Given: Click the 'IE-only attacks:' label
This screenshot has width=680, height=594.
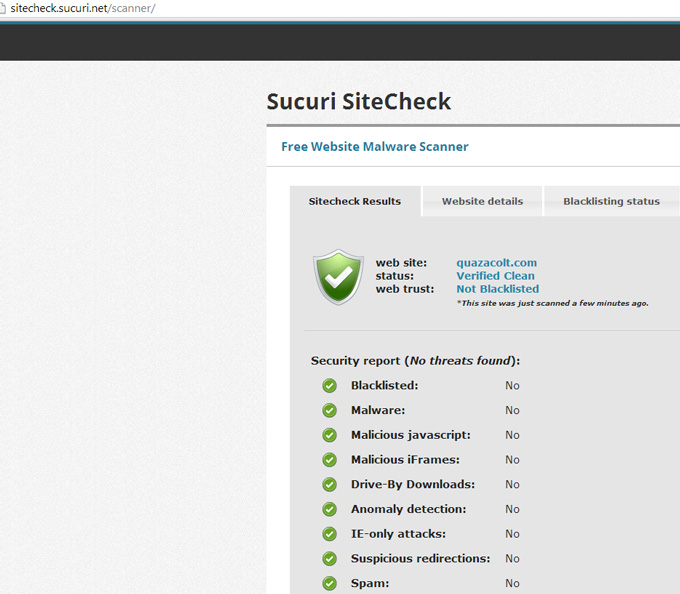Looking at the screenshot, I should (x=398, y=534).
